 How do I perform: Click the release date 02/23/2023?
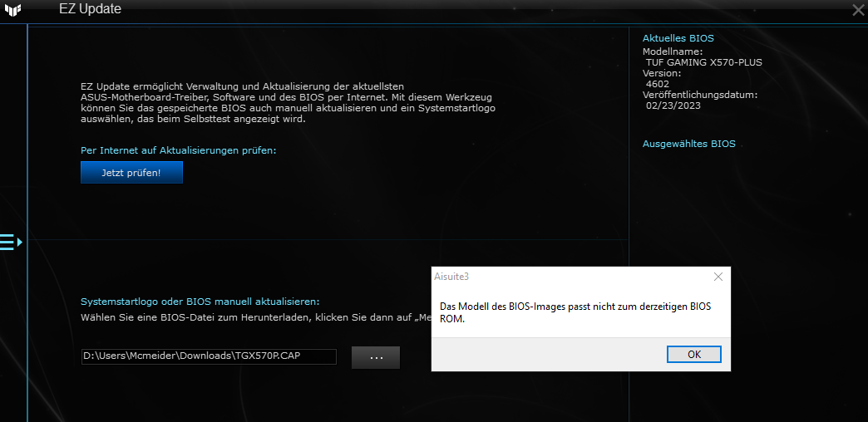(673, 105)
